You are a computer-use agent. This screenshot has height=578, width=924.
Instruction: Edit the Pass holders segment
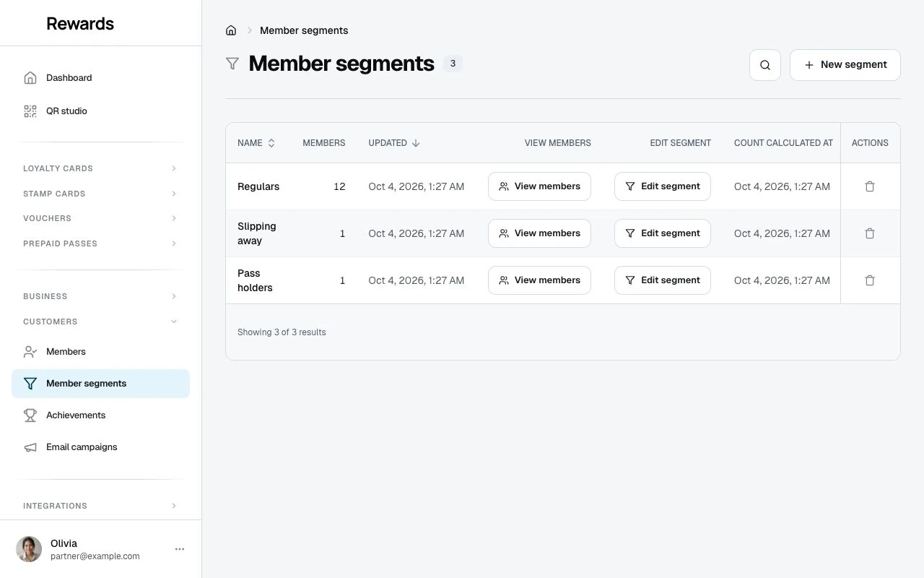(663, 280)
